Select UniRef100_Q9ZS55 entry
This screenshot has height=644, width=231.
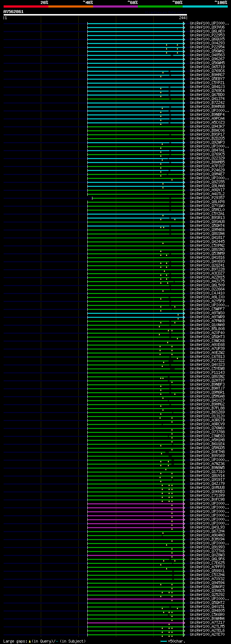pos(207,182)
